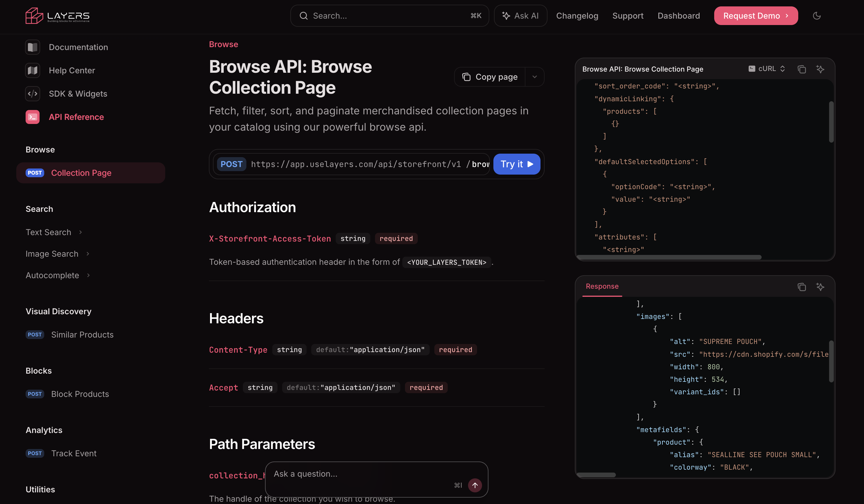864x504 pixels.
Task: Open the Dashboard from the top navigation
Action: 679,15
